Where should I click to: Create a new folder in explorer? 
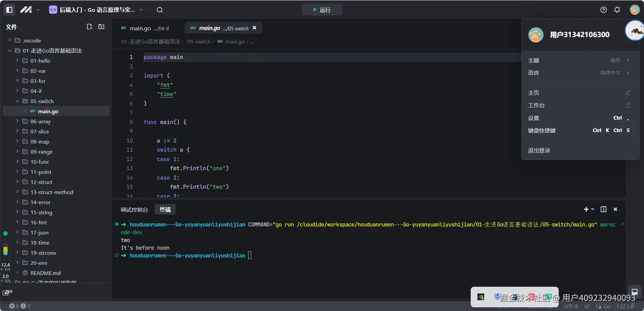coord(101,27)
